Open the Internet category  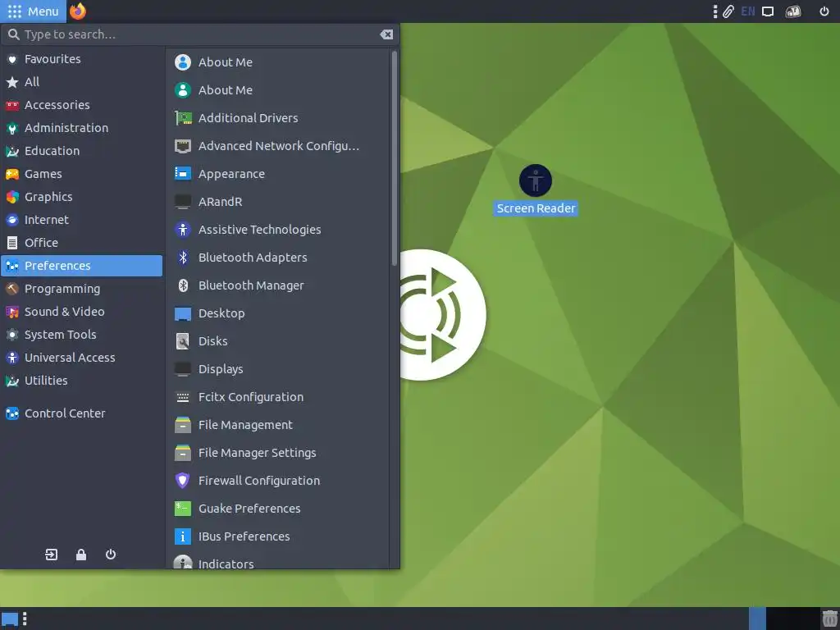(x=82, y=220)
